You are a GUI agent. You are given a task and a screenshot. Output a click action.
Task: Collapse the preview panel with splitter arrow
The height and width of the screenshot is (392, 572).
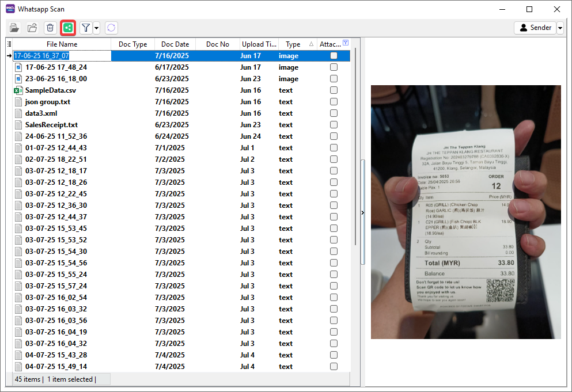(362, 212)
